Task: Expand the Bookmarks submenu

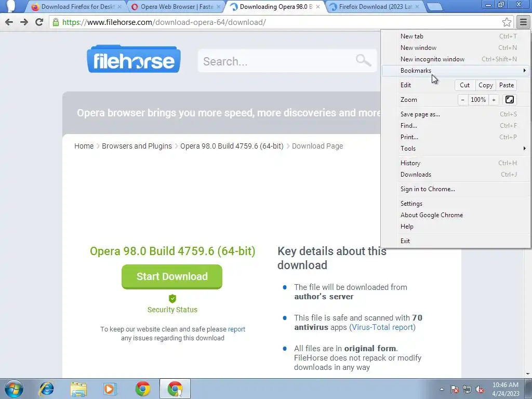Action: click(455, 71)
